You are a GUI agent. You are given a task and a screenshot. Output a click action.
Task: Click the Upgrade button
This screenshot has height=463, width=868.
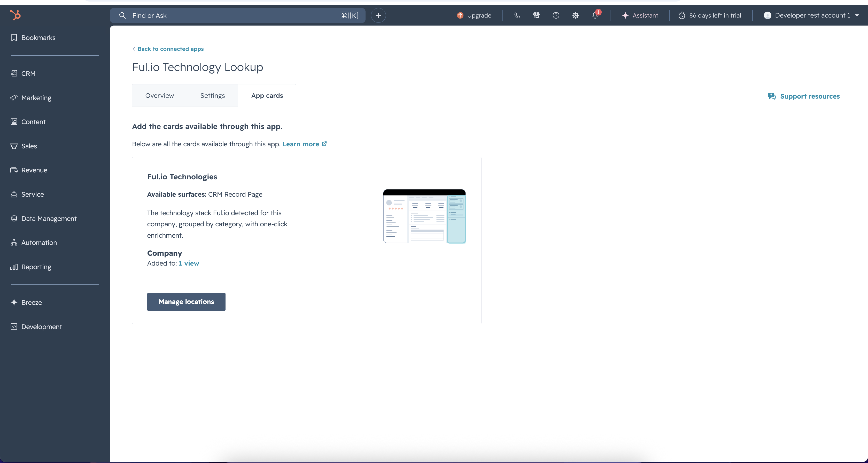(x=474, y=15)
